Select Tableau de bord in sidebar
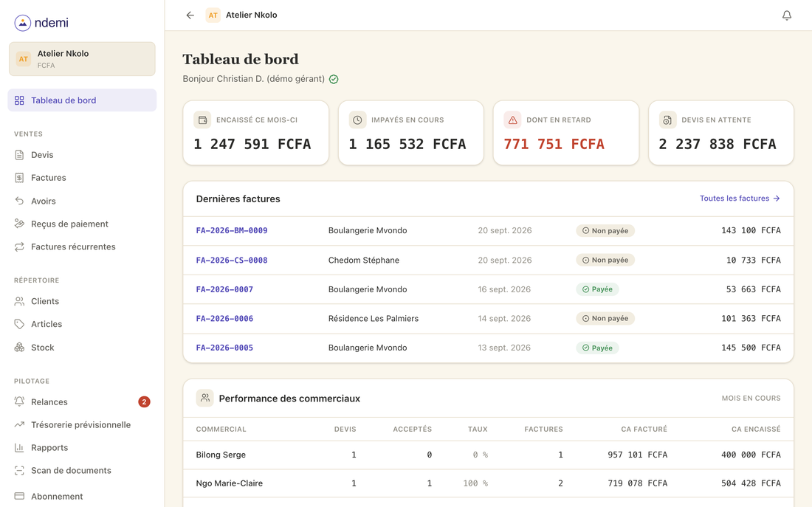Screen dimensions: 812x507 [82, 100]
